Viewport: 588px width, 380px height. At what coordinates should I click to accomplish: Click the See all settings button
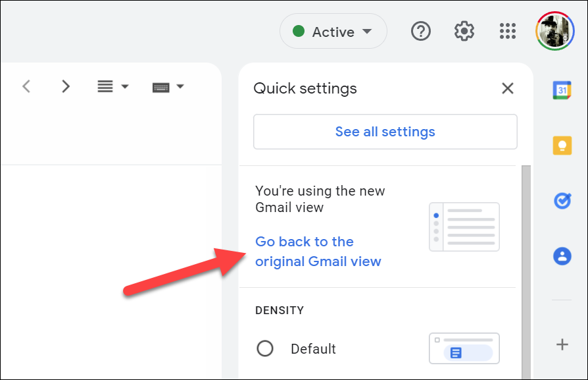[x=385, y=132]
